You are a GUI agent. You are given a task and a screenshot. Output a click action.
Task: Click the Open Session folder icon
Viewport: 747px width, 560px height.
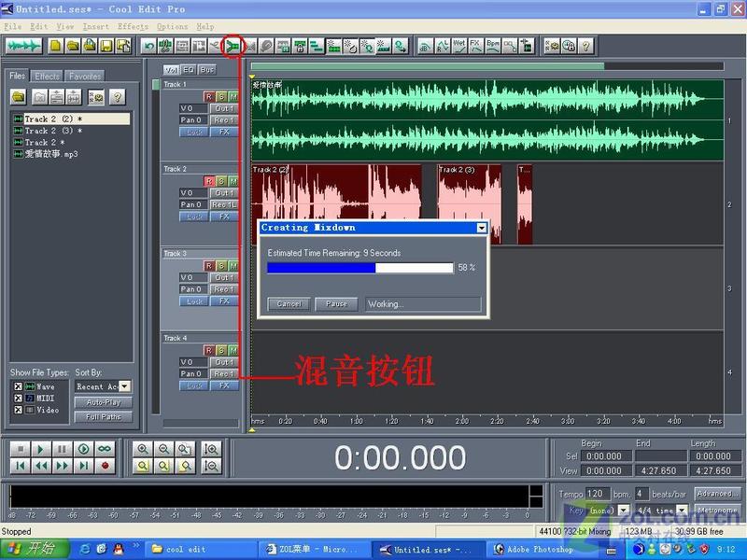(x=73, y=46)
